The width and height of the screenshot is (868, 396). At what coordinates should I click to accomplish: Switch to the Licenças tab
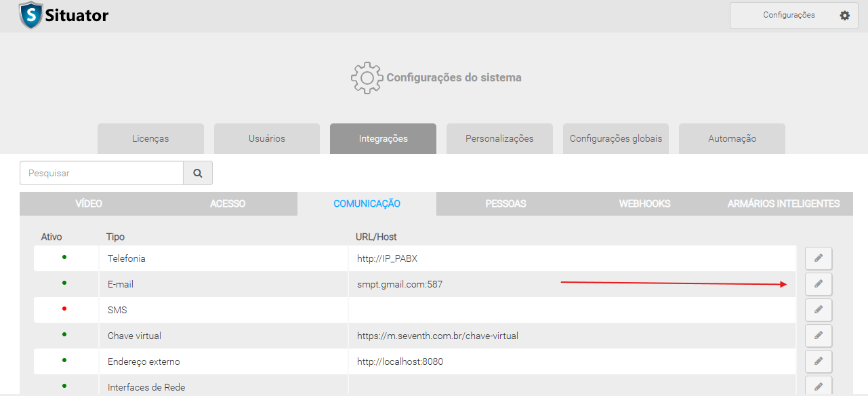click(150, 138)
